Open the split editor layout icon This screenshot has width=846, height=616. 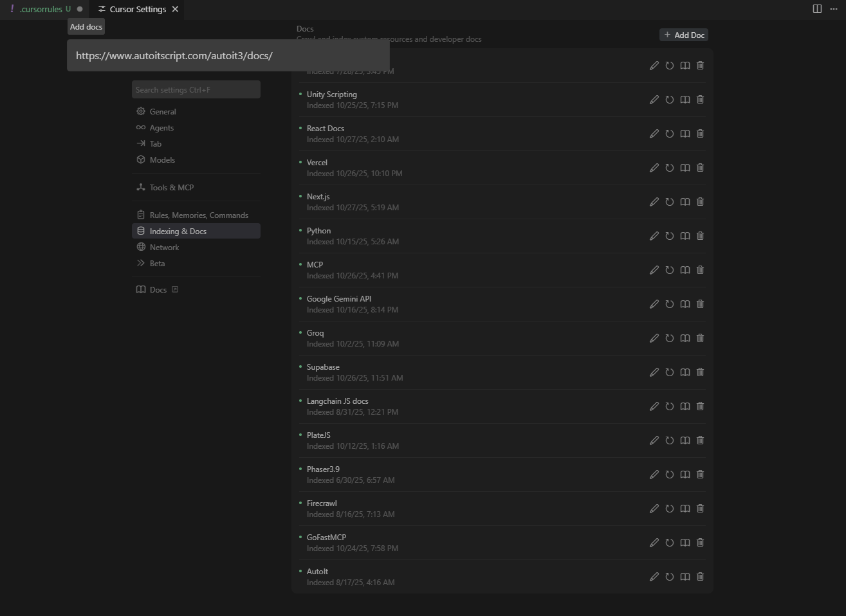coord(817,9)
